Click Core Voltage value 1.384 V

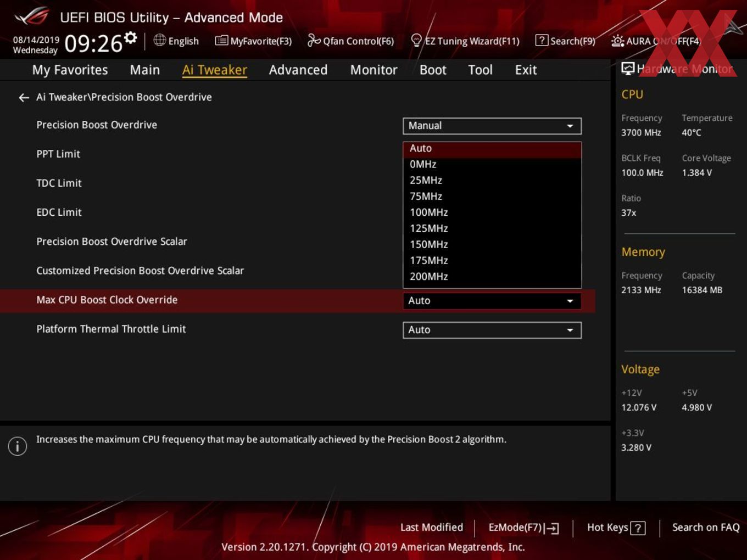point(696,172)
